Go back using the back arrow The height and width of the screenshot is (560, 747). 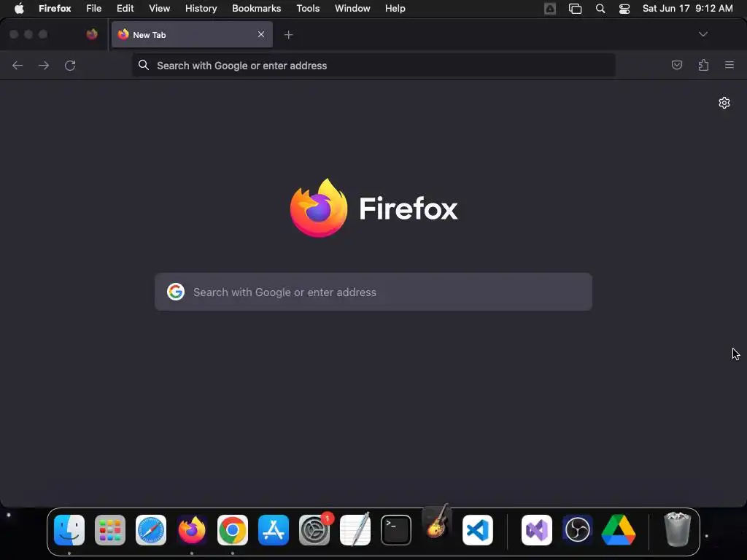coord(18,65)
